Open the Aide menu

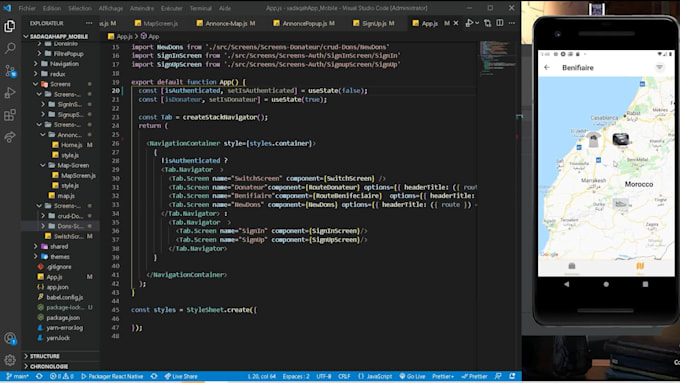click(225, 8)
